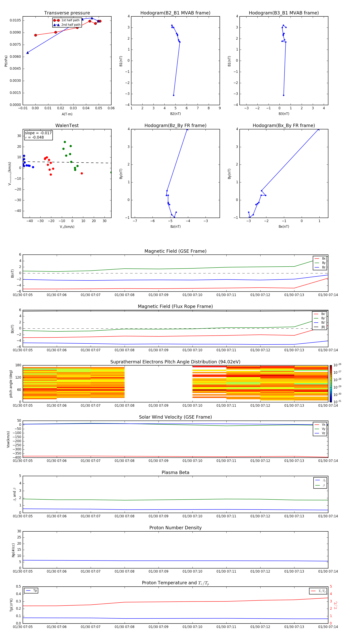Click the lowest data point in B3_B1 hodogram
This screenshot has width=351, height=644.
coord(284,95)
